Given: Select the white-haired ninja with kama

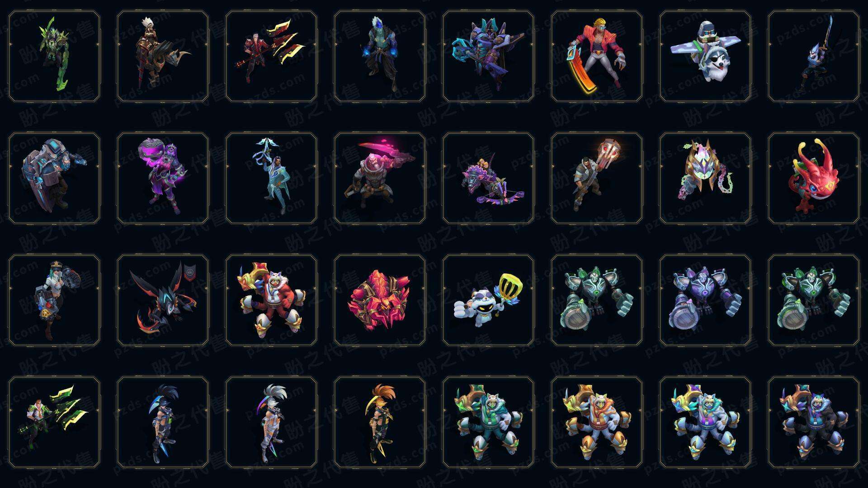Looking at the screenshot, I should point(271,422).
